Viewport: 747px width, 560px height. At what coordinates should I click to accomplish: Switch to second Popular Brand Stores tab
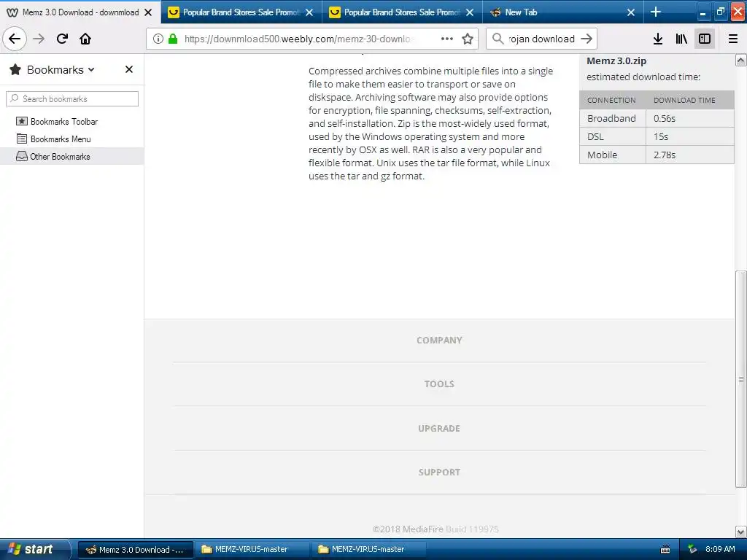tap(402, 12)
